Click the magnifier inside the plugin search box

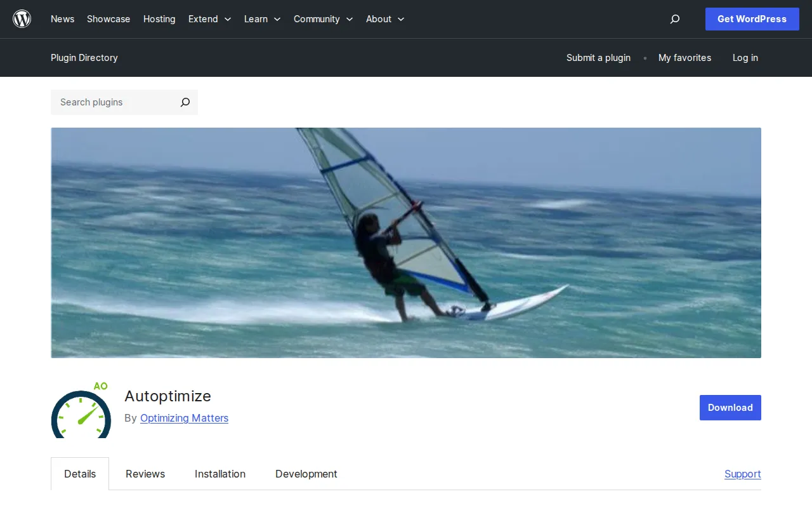click(185, 102)
